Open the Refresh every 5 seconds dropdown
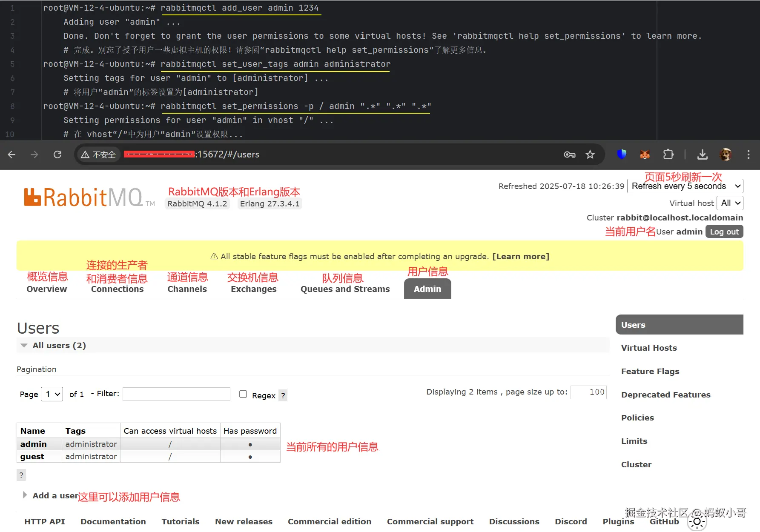This screenshot has height=532, width=760. [685, 186]
